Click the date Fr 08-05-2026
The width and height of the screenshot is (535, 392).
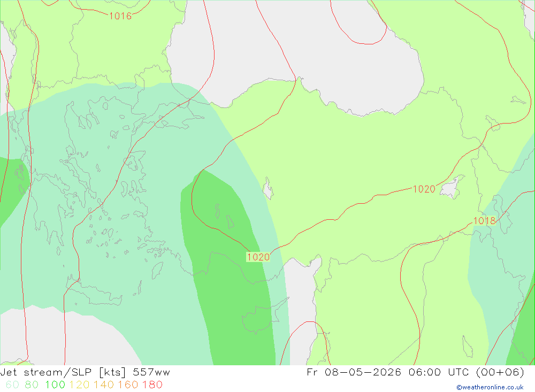[354, 372]
